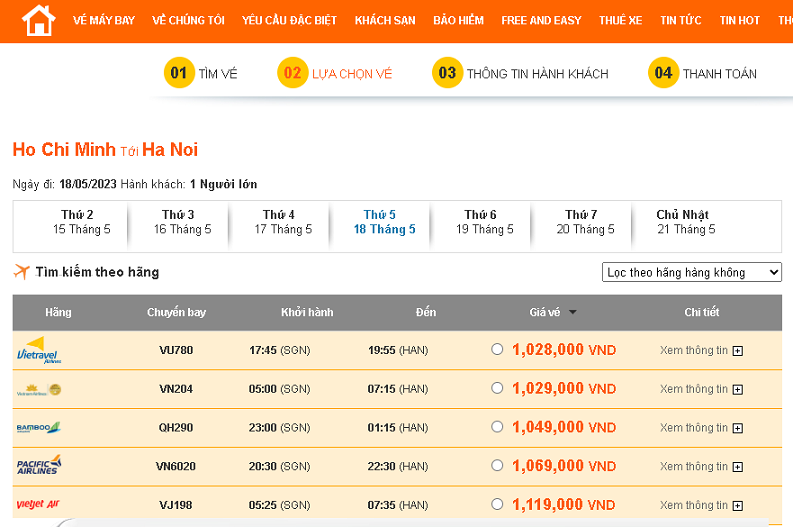Click the Pacific Airlines logo
The image size is (793, 527).
click(39, 465)
